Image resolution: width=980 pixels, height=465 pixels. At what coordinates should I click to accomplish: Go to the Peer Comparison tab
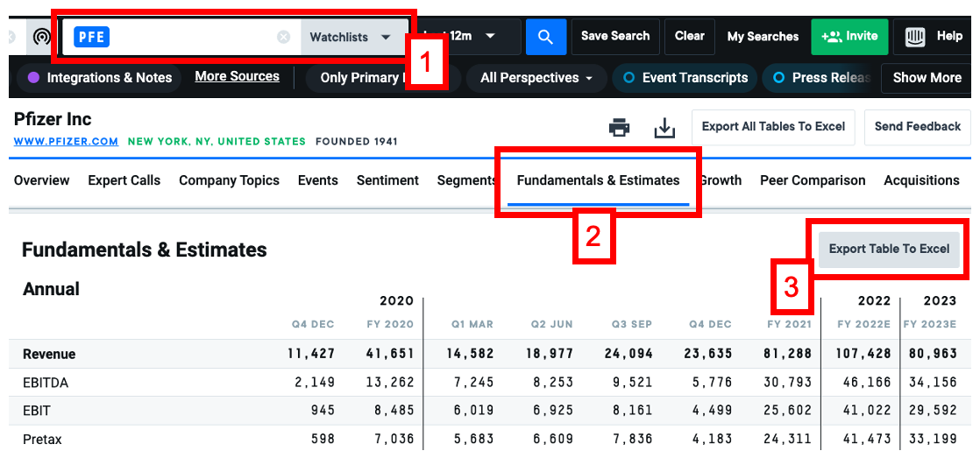coord(813,181)
